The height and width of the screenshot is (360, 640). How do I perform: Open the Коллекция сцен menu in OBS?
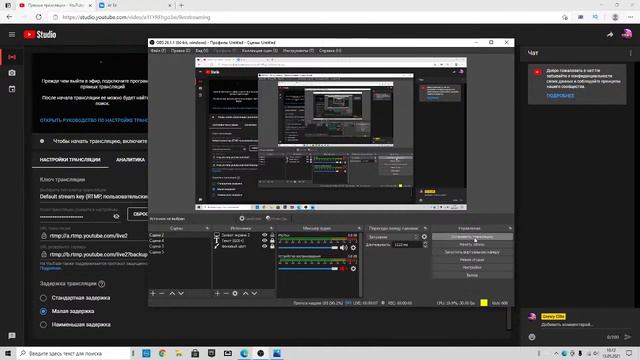click(x=260, y=51)
